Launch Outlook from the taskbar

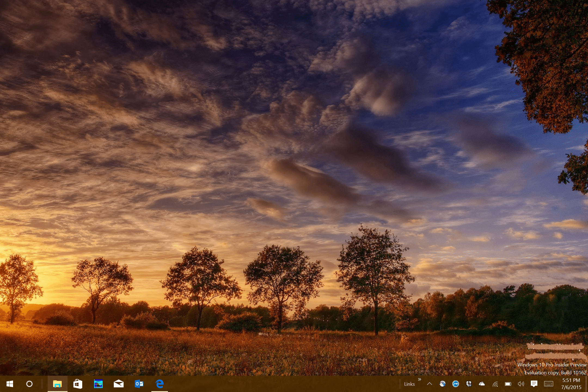[139, 384]
